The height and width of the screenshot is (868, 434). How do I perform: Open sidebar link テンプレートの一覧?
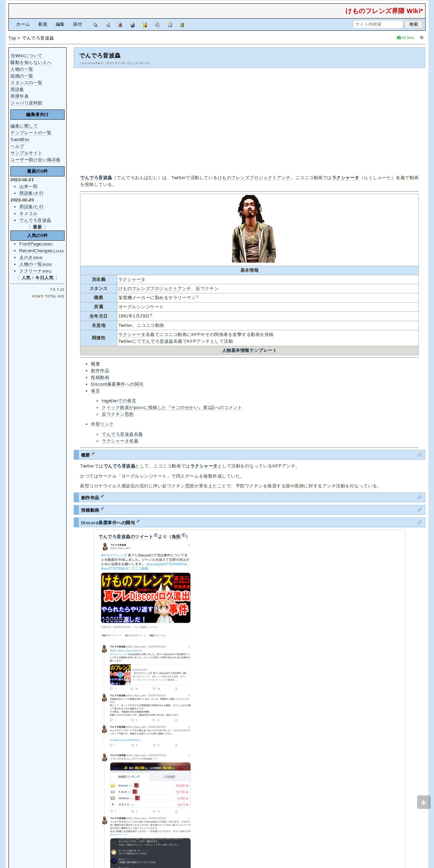coord(31,133)
